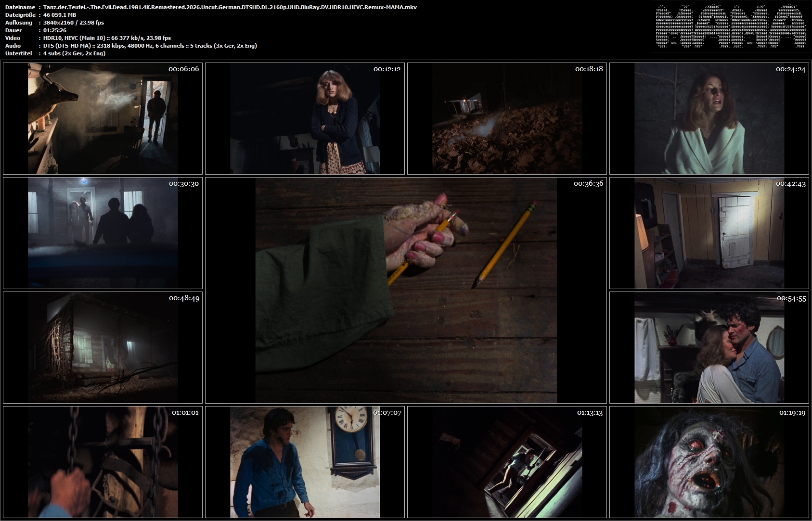Click the audio info line starting with DTS
Screen dimensions: 812x521
[x=150, y=46]
